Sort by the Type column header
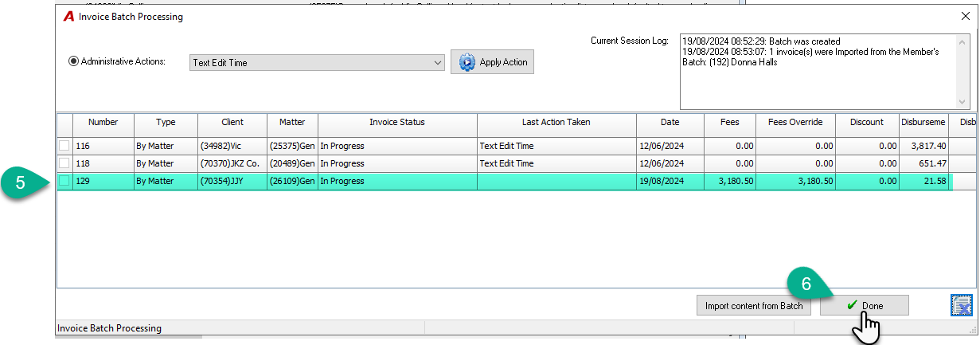The height and width of the screenshot is (345, 980). tap(166, 123)
